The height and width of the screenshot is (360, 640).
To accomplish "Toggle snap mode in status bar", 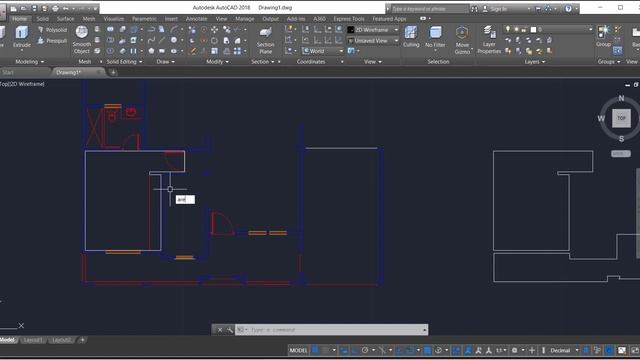I will (325, 350).
